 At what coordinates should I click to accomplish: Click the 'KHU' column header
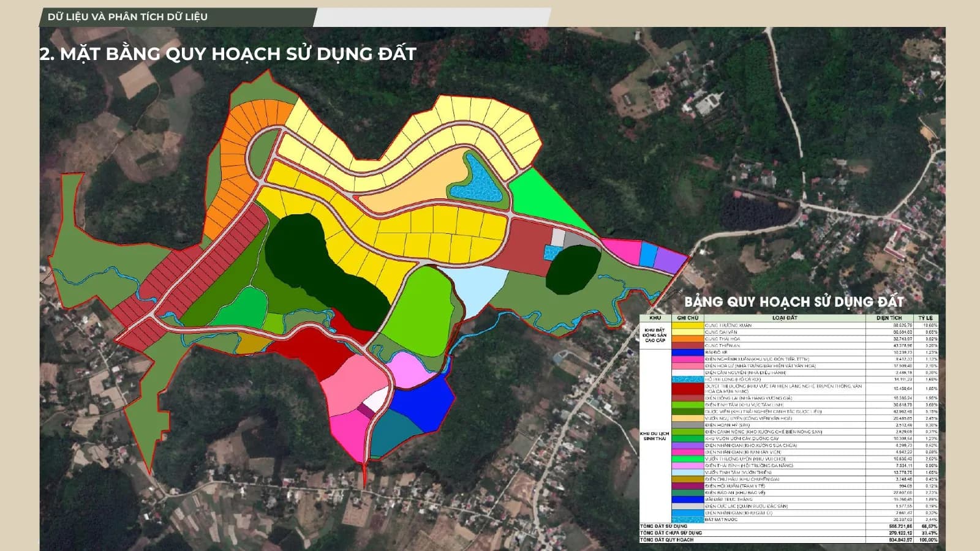[655, 318]
